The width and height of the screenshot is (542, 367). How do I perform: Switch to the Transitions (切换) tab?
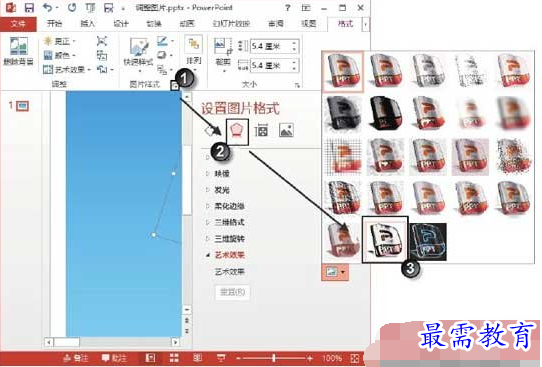(154, 23)
